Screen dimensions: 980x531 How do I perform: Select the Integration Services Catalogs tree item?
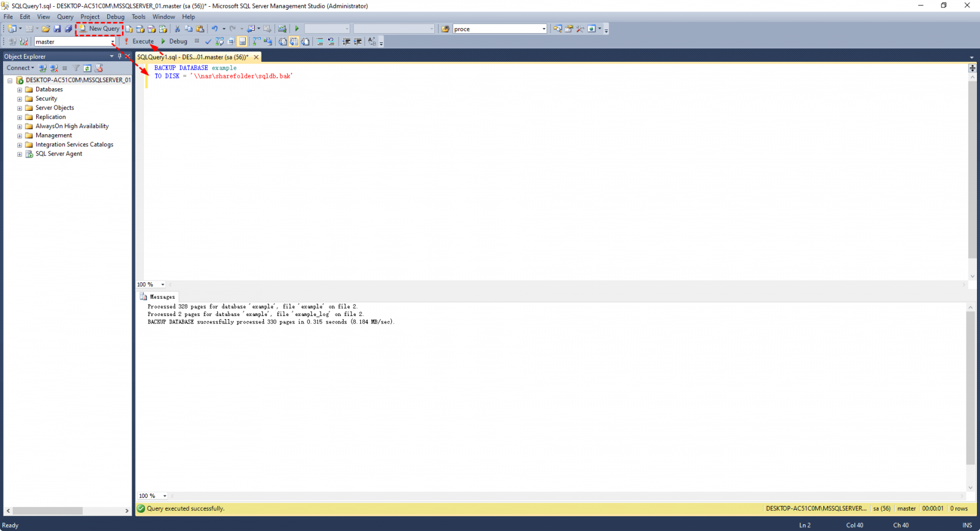(x=74, y=145)
